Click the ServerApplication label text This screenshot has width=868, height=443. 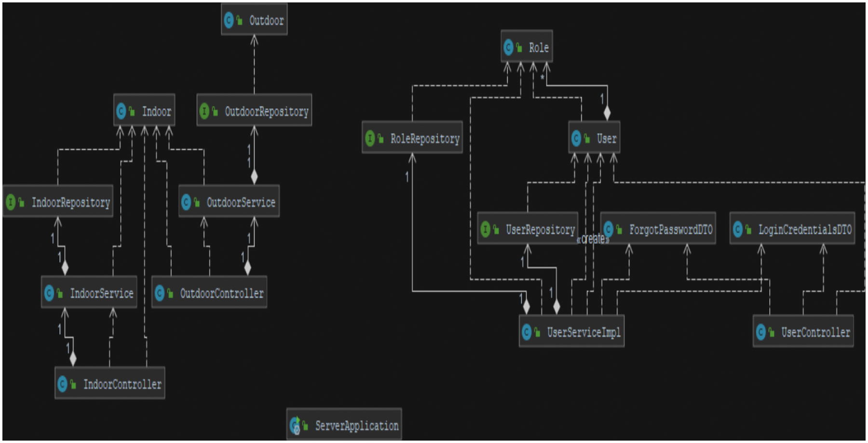[356, 426]
